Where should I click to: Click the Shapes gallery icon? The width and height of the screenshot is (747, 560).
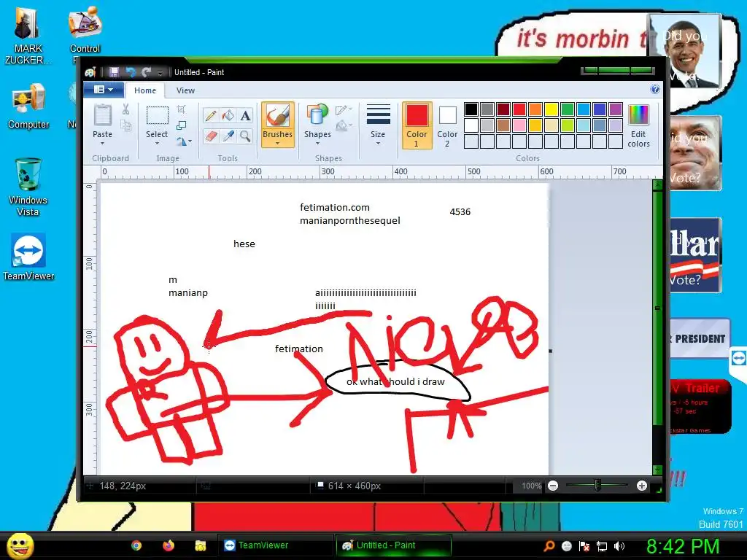click(317, 116)
